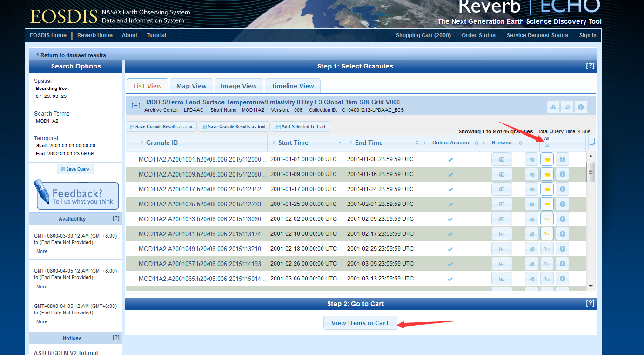The height and width of the screenshot is (355, 644).
Task: Expand the Online Access column chevron
Action: pyautogui.click(x=426, y=143)
